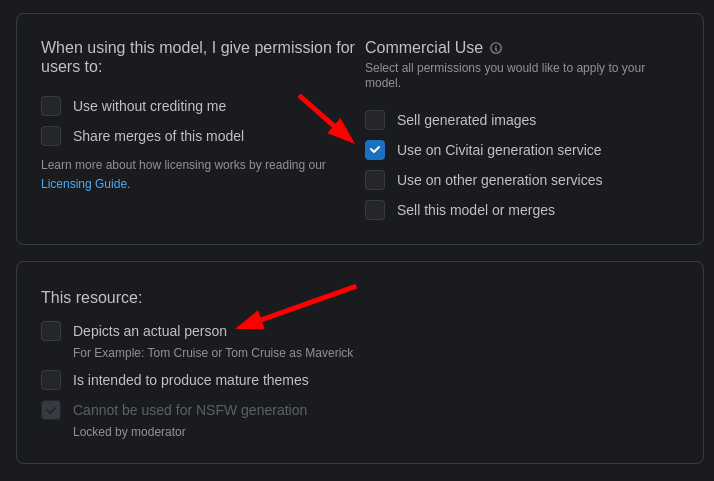Click the Use on Civitai generation service label
Image resolution: width=714 pixels, height=481 pixels.
[499, 150]
